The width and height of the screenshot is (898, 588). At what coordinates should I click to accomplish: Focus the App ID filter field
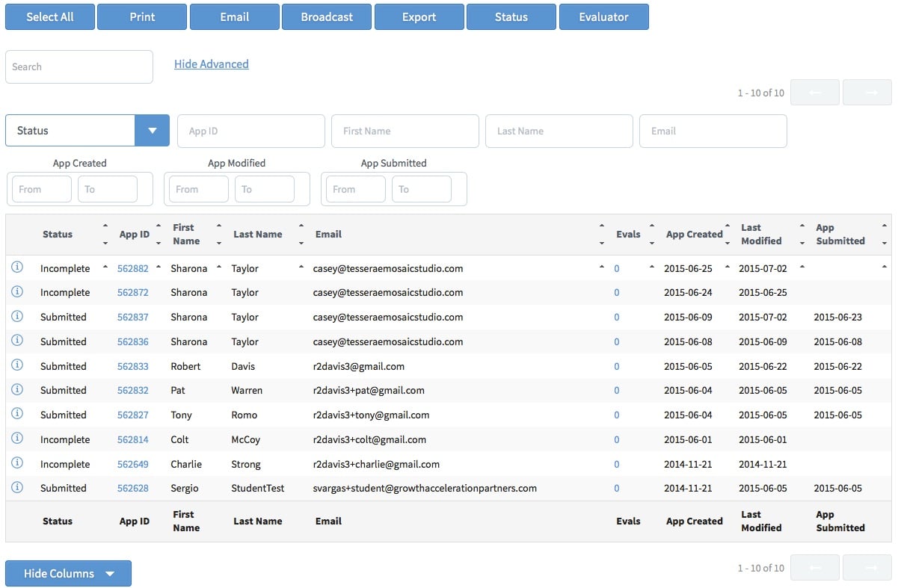[251, 131]
